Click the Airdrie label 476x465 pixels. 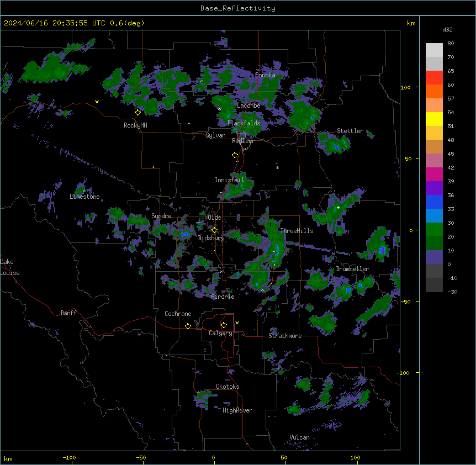[x=223, y=297]
